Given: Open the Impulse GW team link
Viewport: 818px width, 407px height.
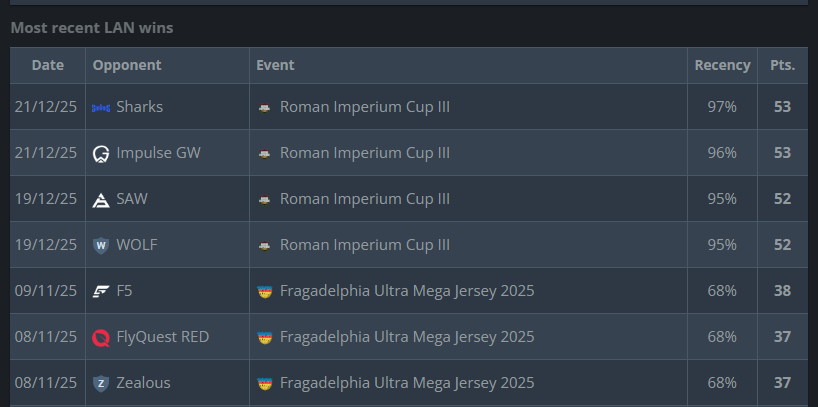Looking at the screenshot, I should tap(158, 153).
